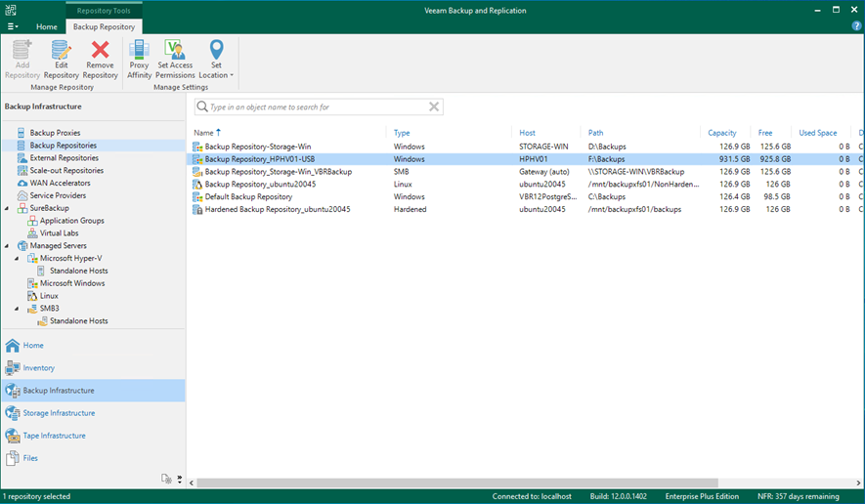Click the Edit Repository ribbon icon
865x504 pixels.
(62, 50)
